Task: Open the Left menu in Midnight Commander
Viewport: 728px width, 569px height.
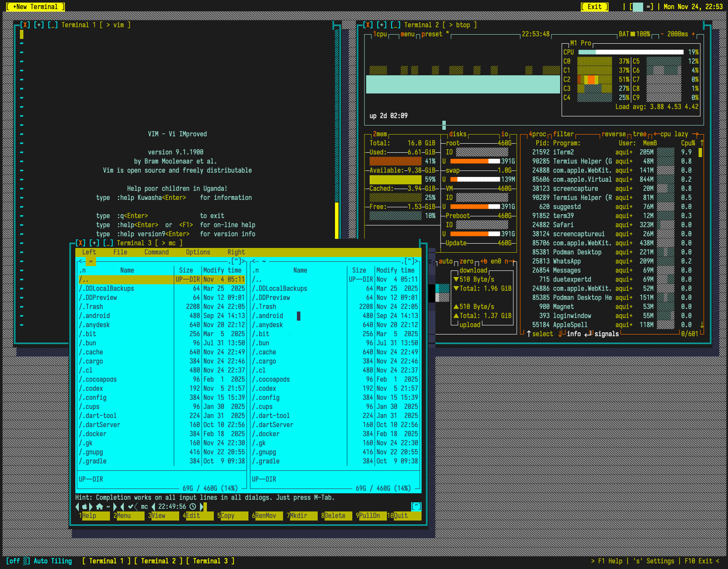Action: point(89,252)
